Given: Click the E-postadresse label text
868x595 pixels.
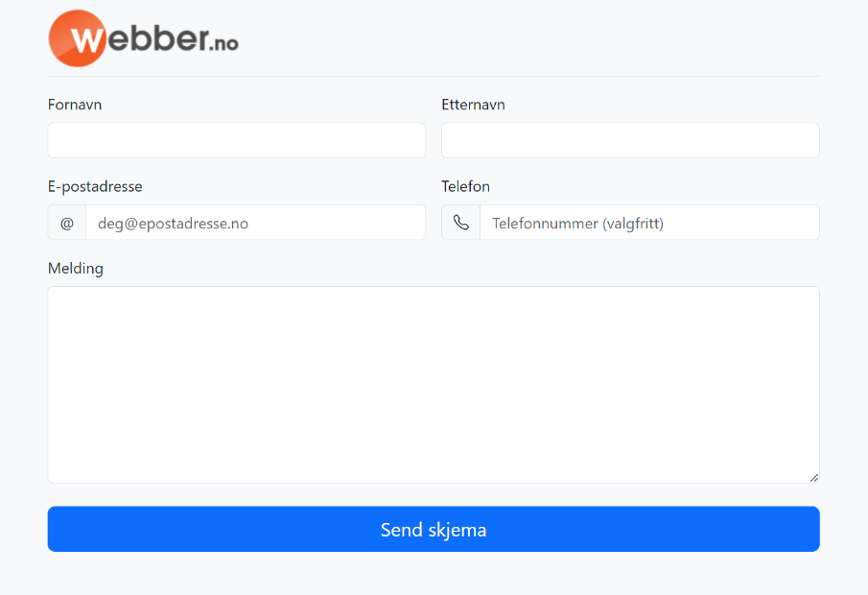Looking at the screenshot, I should (x=95, y=186).
